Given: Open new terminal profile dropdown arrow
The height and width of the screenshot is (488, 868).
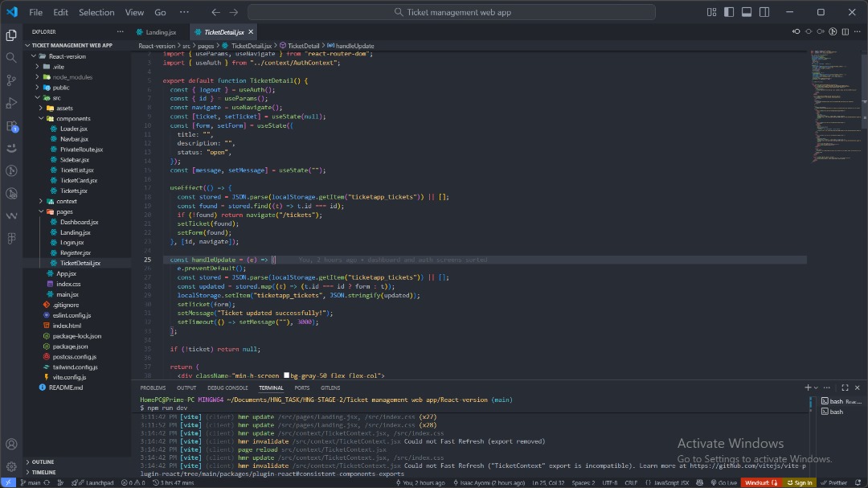Looking at the screenshot, I should point(816,388).
